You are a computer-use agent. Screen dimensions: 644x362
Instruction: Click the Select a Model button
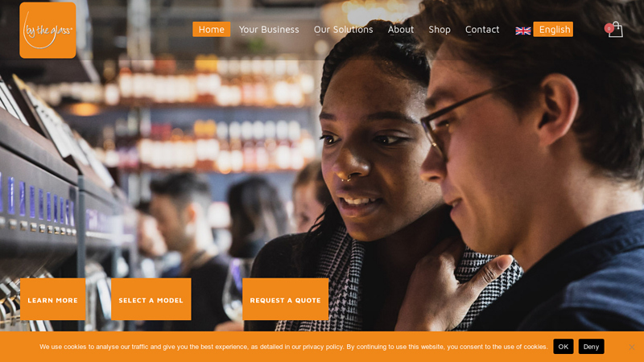tap(151, 299)
